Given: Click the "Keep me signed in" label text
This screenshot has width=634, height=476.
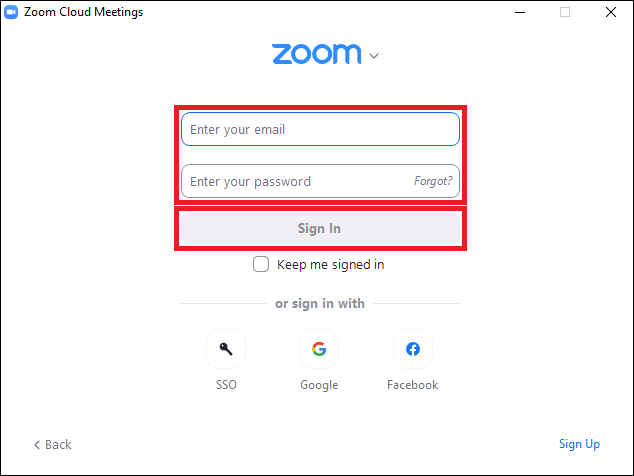Looking at the screenshot, I should click(330, 265).
